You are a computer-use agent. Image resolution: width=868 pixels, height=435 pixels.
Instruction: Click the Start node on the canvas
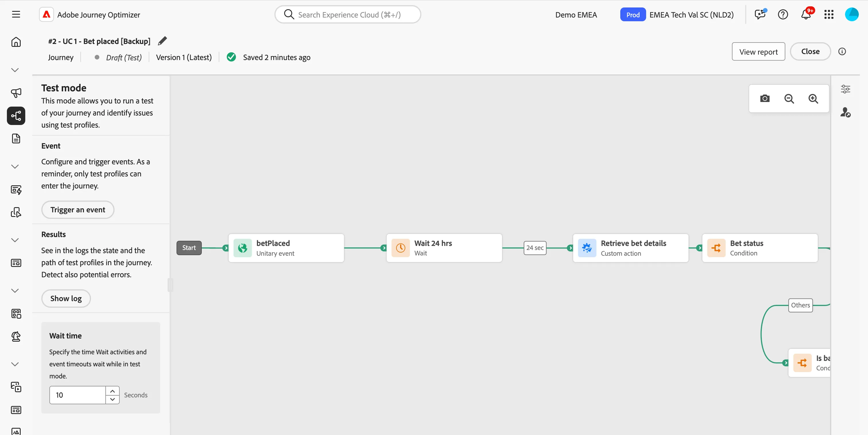pos(189,248)
